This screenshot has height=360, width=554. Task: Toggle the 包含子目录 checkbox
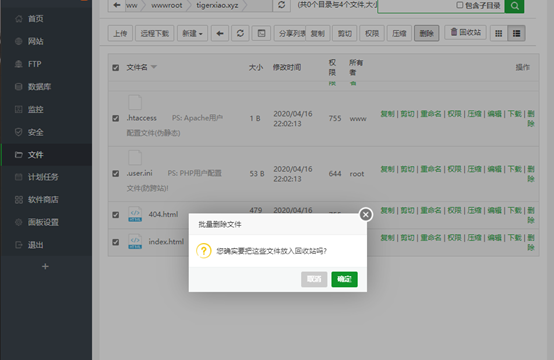click(460, 5)
